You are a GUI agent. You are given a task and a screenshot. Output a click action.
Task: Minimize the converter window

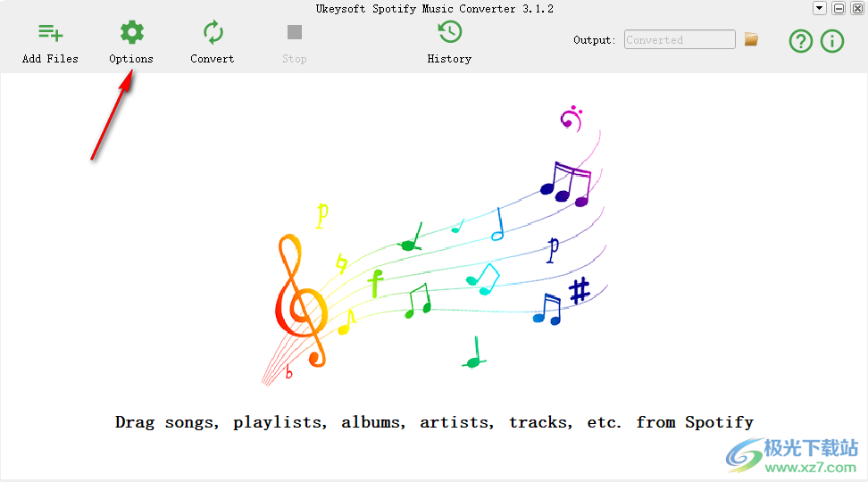[x=839, y=8]
